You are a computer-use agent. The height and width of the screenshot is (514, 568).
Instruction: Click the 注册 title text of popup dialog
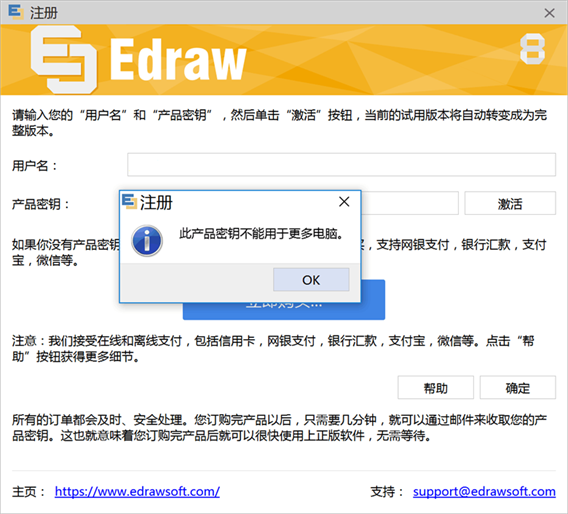point(156,202)
